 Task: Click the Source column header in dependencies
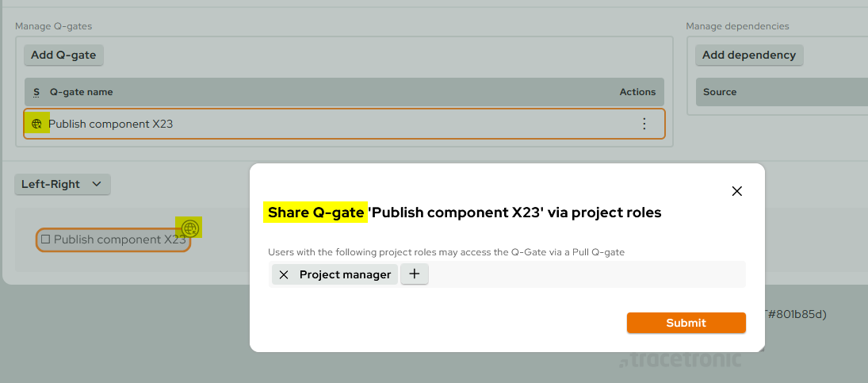click(x=720, y=92)
